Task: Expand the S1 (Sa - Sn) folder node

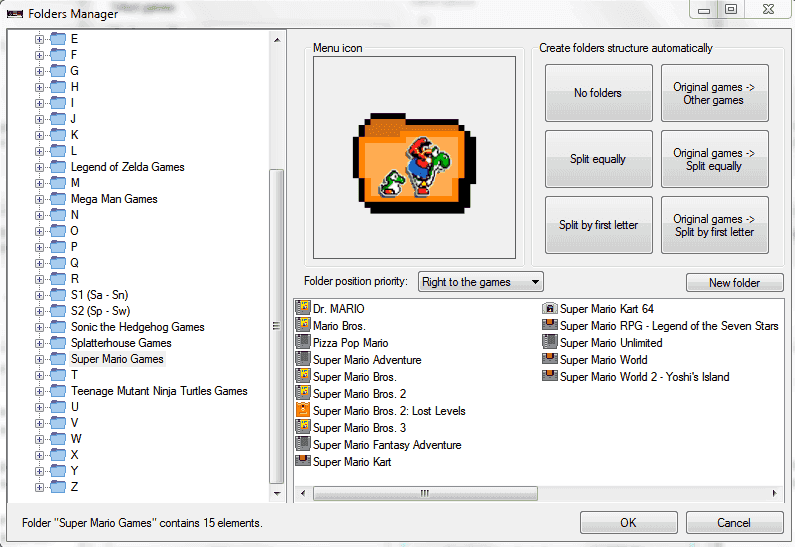Action: coord(39,295)
